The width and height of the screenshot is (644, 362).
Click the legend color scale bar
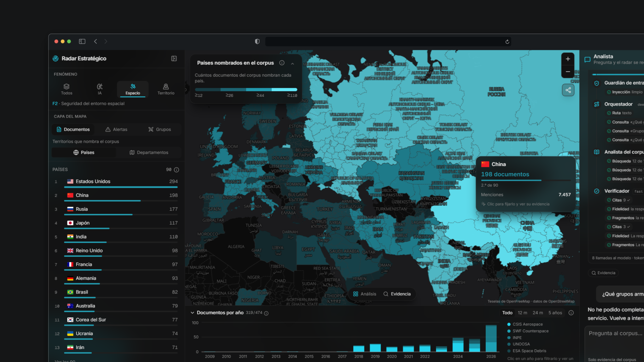coord(246,89)
